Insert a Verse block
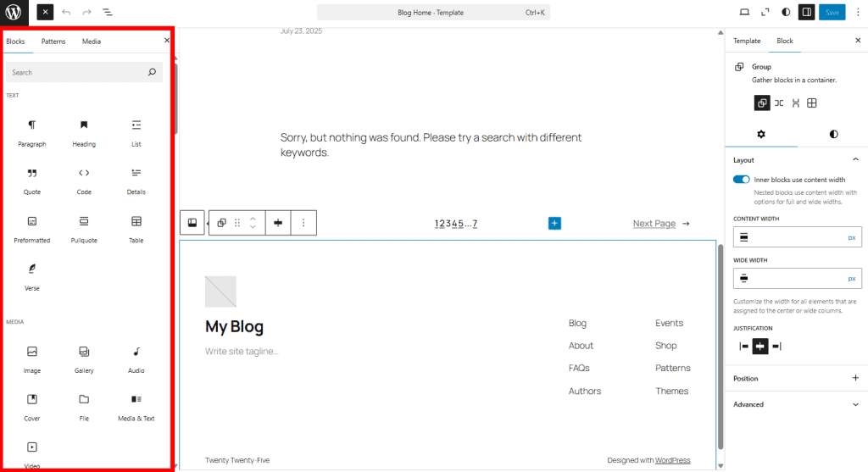The height and width of the screenshot is (472, 868). [32, 277]
